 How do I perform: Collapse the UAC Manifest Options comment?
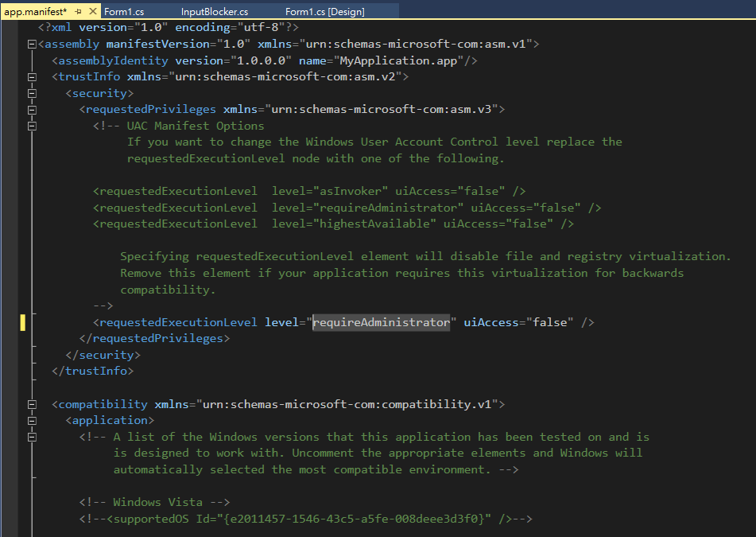pos(32,126)
